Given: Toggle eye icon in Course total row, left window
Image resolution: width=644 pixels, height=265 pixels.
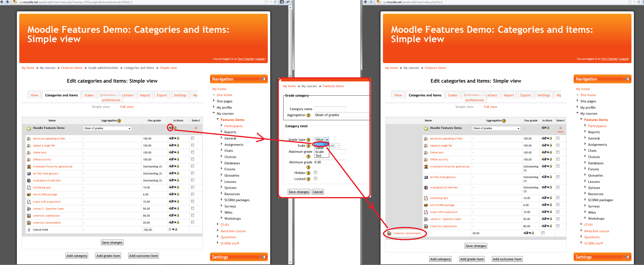Looking at the screenshot, I should (x=173, y=229).
